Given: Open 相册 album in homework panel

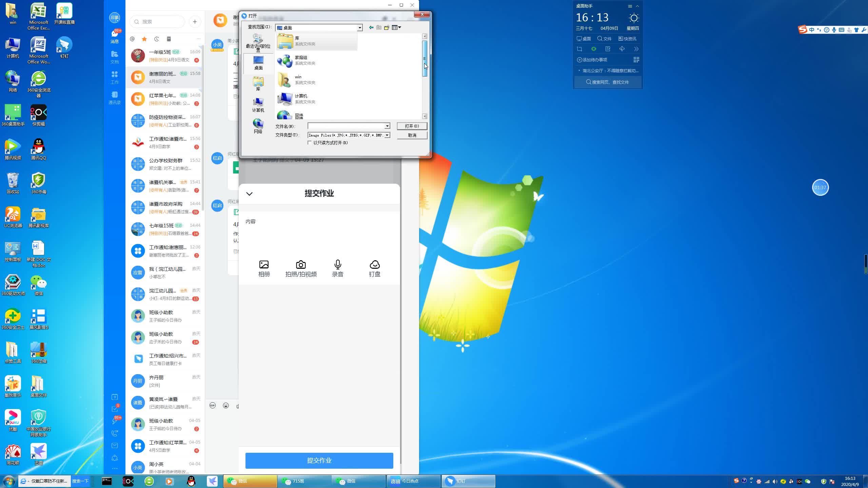Looking at the screenshot, I should (264, 269).
